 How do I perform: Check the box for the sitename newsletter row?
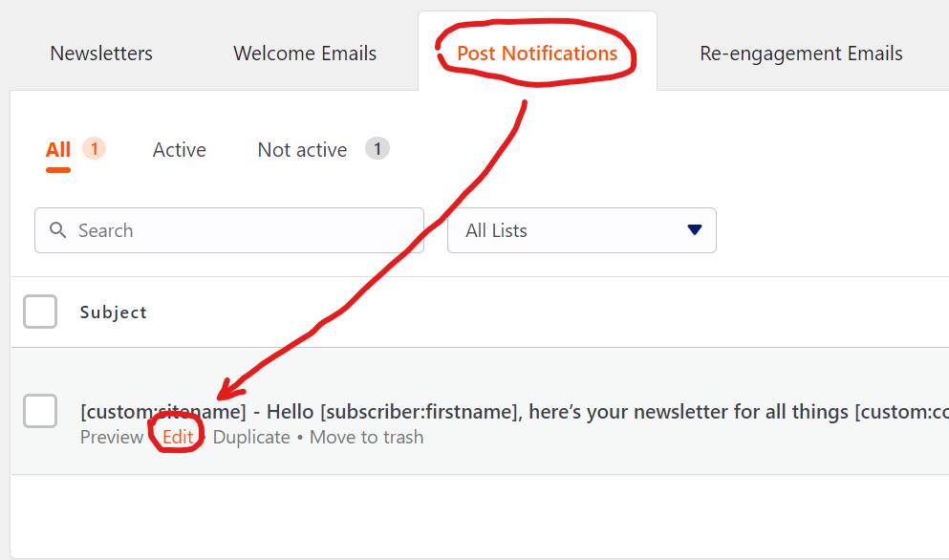[40, 411]
